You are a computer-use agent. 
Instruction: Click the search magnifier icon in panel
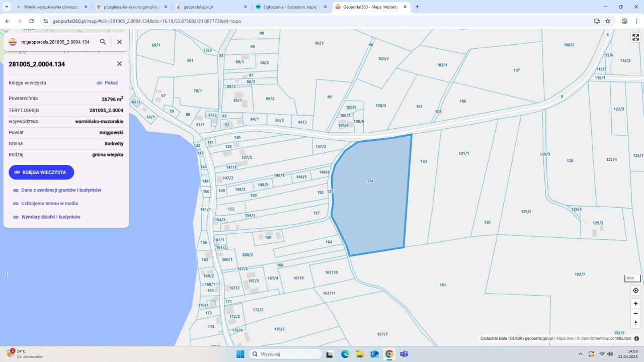103,42
